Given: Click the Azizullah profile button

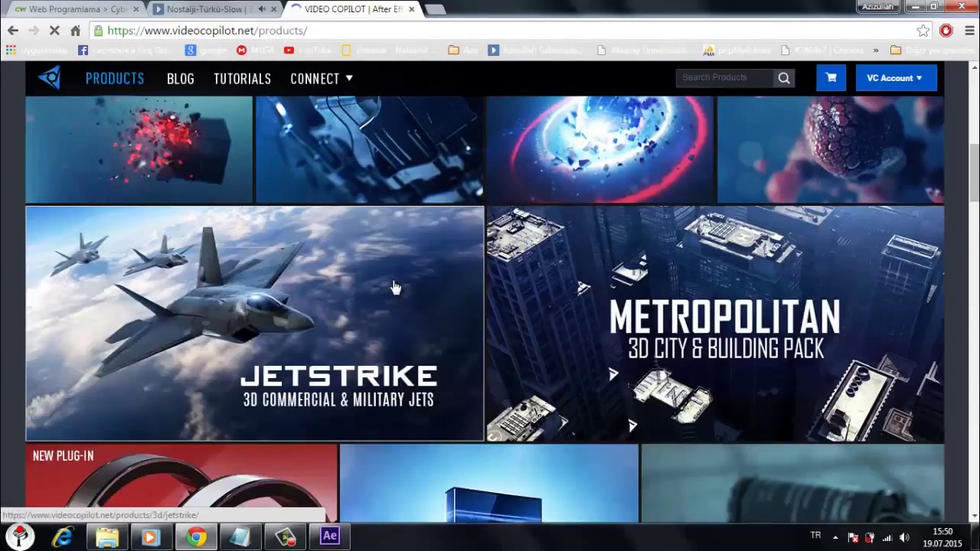Looking at the screenshot, I should (x=878, y=6).
